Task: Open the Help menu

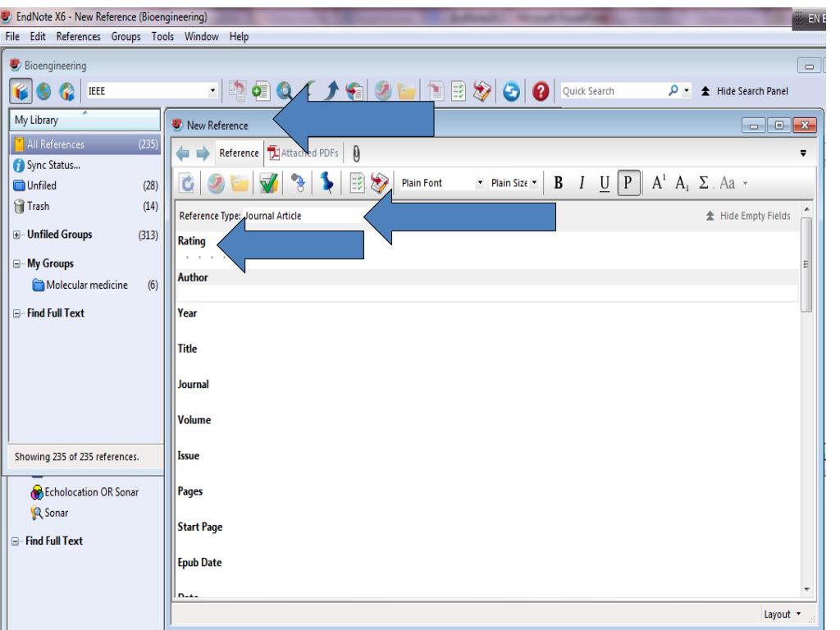Action: tap(239, 36)
